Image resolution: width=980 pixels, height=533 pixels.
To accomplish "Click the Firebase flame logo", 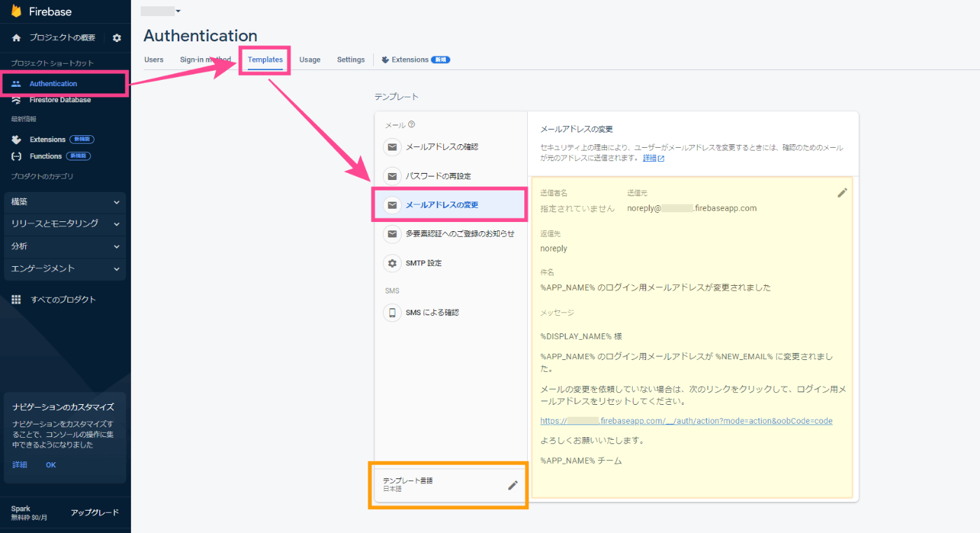I will 16,11.
